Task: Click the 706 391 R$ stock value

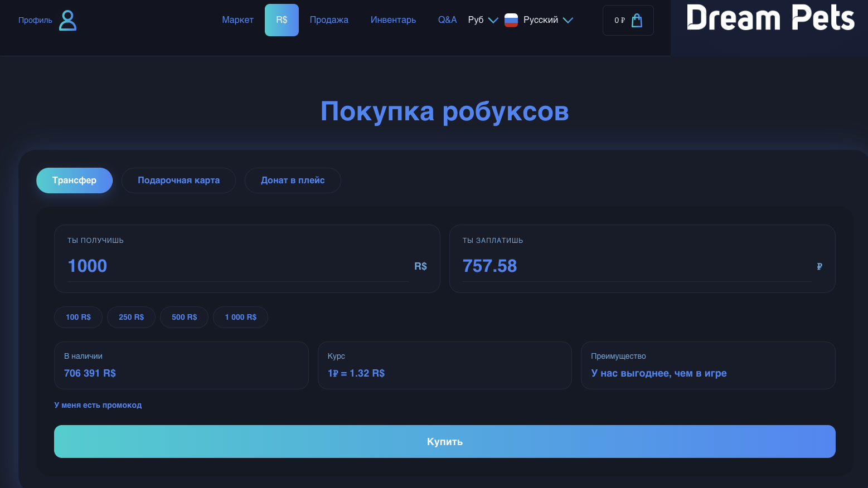Action: coord(90,373)
